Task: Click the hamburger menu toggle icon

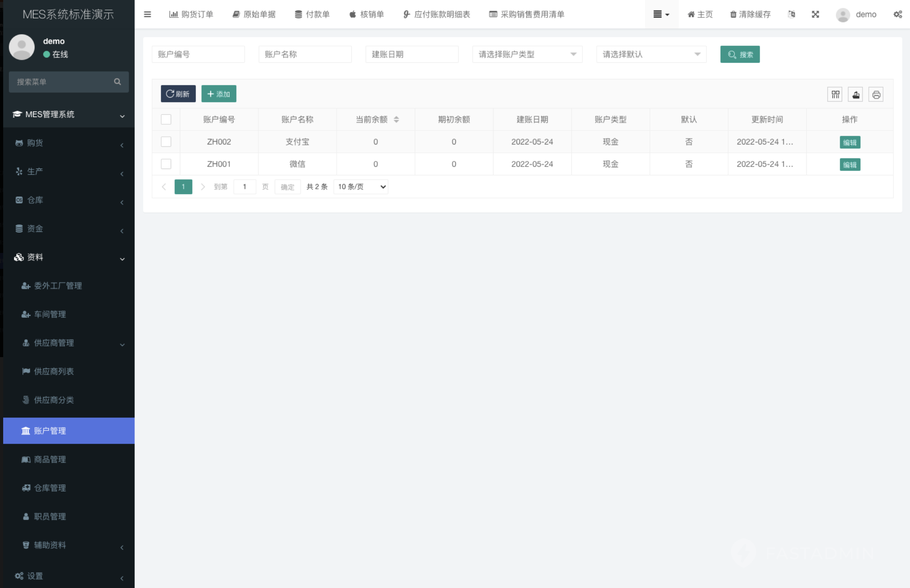Action: pos(147,14)
